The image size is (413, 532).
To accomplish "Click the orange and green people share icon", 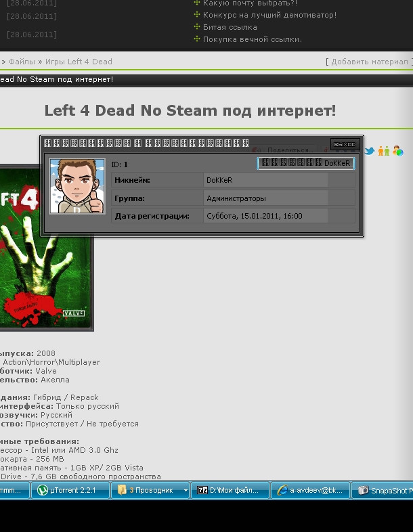I will pyautogui.click(x=383, y=151).
